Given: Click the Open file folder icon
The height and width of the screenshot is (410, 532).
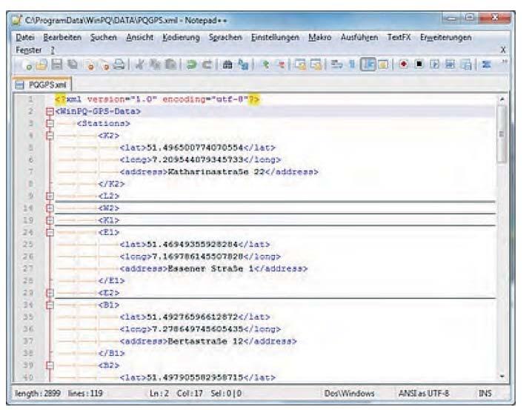Looking at the screenshot, I should click(x=41, y=65).
